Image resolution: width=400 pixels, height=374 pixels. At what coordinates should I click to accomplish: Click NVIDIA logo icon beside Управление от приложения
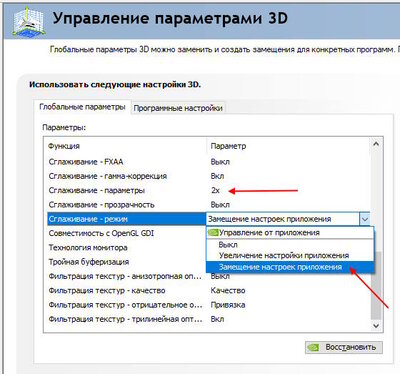(x=213, y=233)
